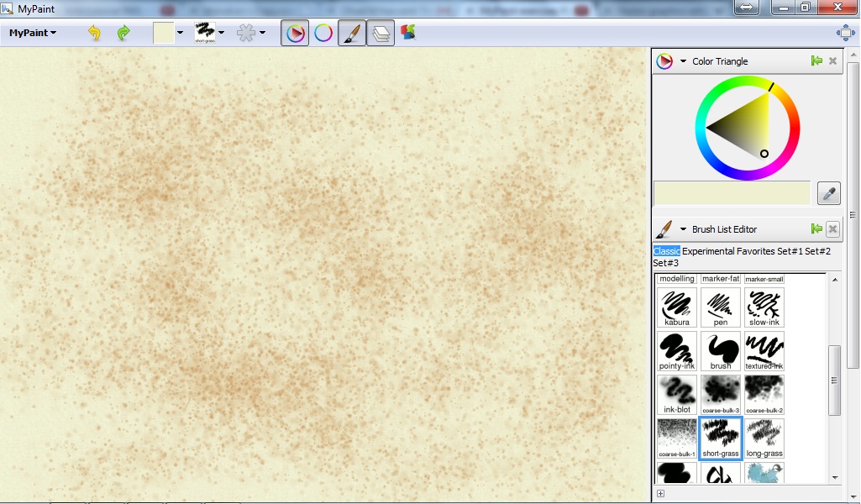Click the sidebar vertical scrollbar thumb
Image resolution: width=861 pixels, height=504 pixels.
[x=853, y=214]
